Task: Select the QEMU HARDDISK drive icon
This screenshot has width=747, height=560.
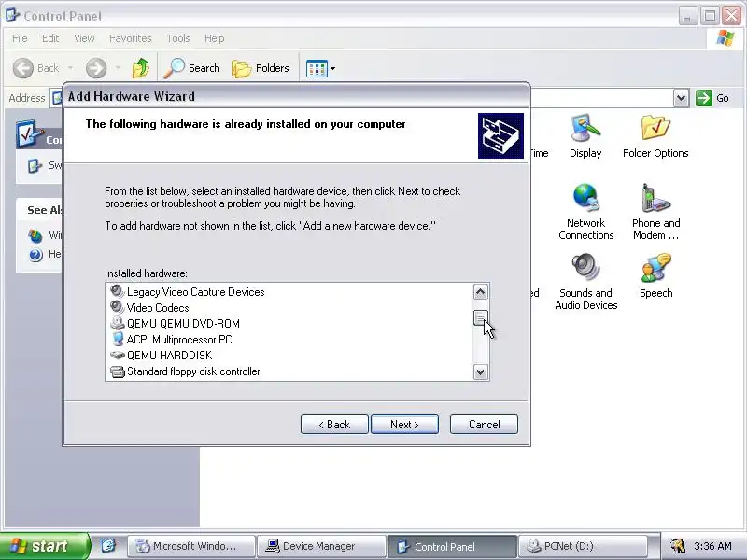Action: point(117,356)
